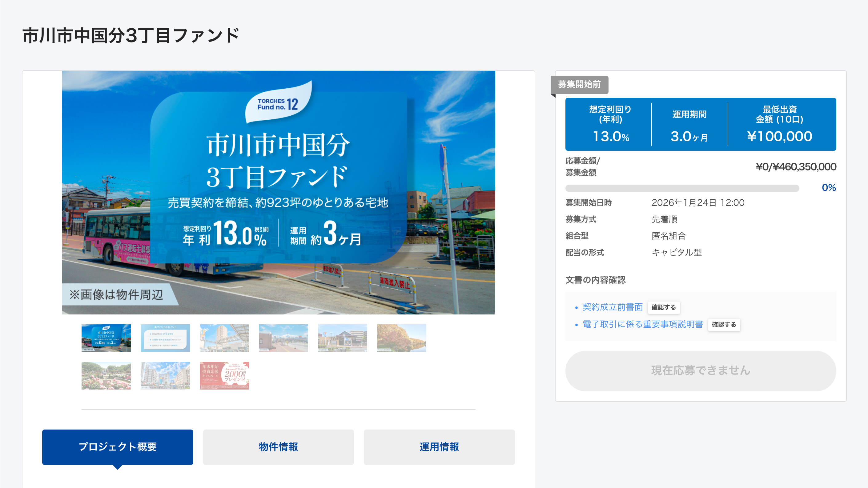Screen dimensions: 868x488
Task: Click the 現在応募できません button
Action: [x=701, y=371]
